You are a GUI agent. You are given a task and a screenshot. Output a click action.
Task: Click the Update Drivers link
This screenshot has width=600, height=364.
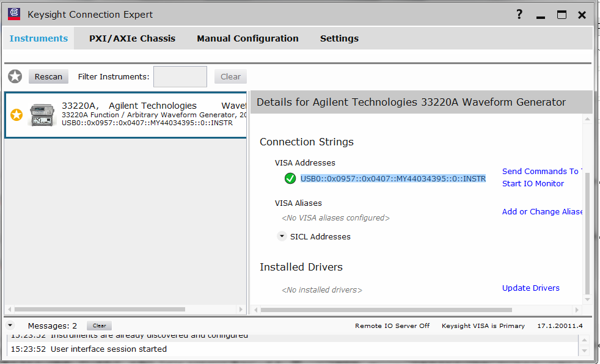pyautogui.click(x=530, y=288)
